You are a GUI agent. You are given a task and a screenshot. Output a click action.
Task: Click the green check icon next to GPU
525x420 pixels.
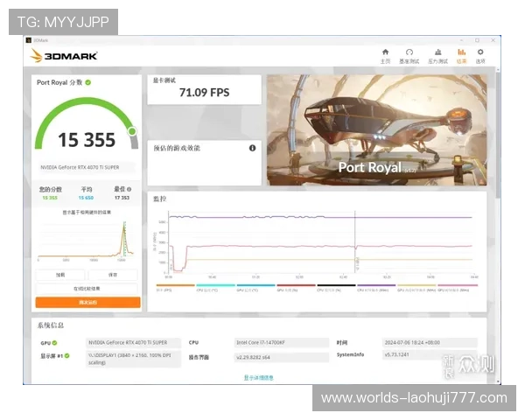(x=57, y=343)
